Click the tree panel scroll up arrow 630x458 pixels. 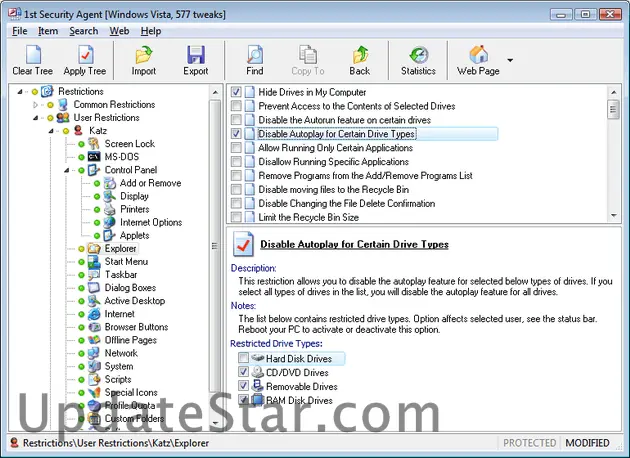[215, 92]
